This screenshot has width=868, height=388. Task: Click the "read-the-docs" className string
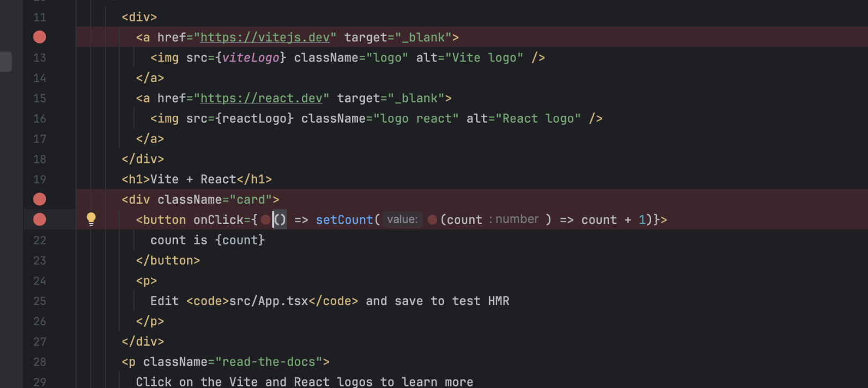[x=268, y=362]
